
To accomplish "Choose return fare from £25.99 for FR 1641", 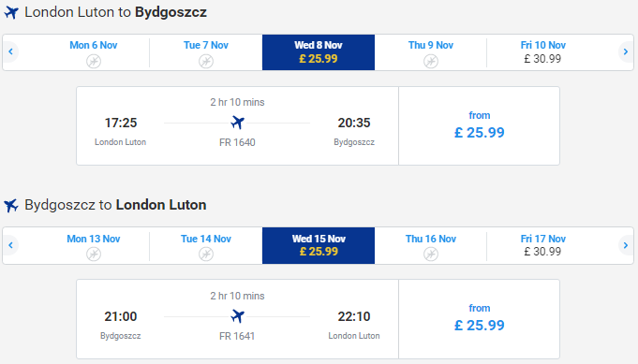I will tap(480, 318).
